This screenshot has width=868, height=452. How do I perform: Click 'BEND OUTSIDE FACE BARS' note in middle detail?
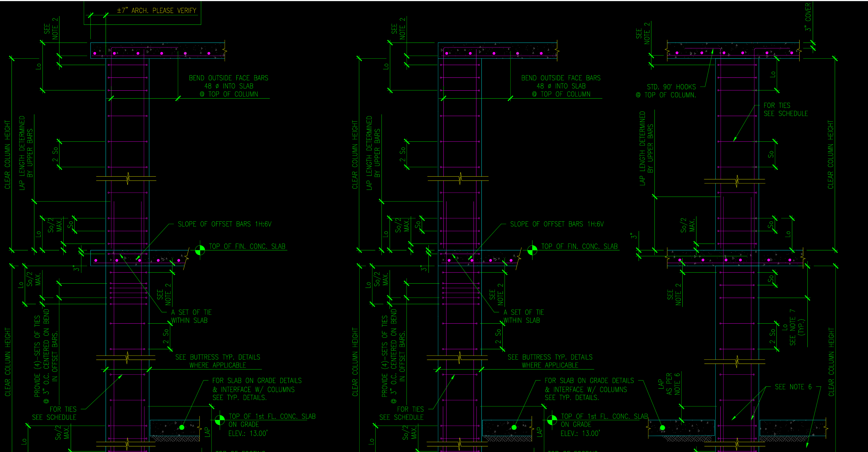click(x=561, y=78)
